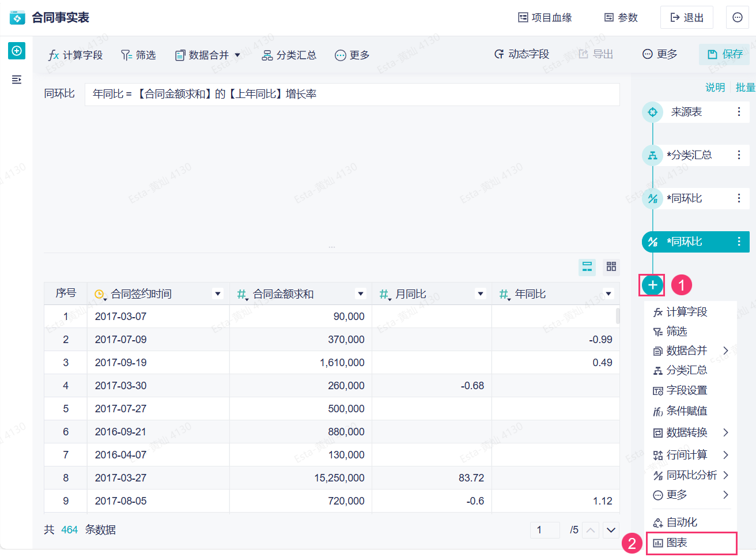Open 更多 beside the 保存 button
756x557 pixels.
[x=660, y=54]
